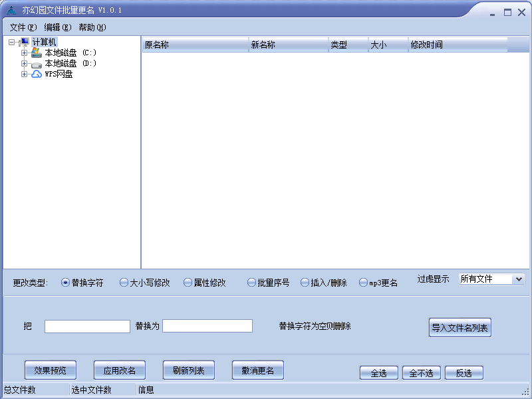This screenshot has width=532, height=399.
Task: Open the 帮助(H) menu
Action: (92, 27)
